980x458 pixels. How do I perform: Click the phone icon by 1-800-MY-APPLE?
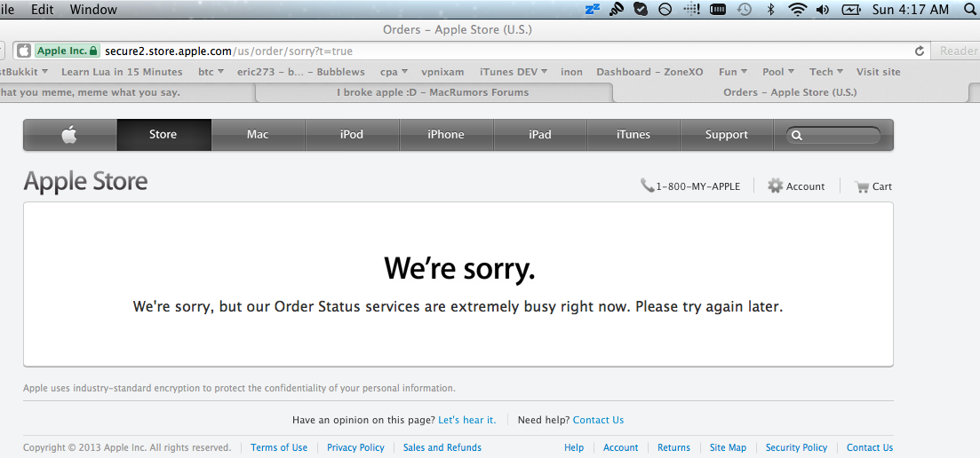pos(647,186)
